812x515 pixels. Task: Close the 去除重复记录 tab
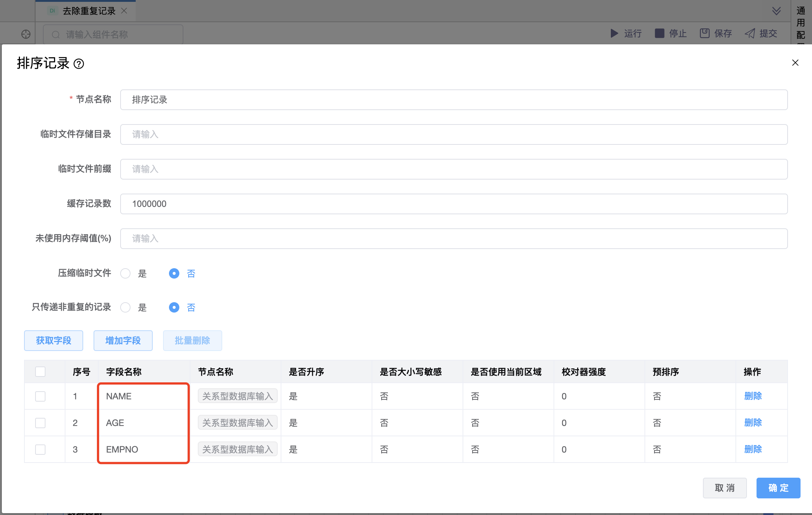coord(124,11)
